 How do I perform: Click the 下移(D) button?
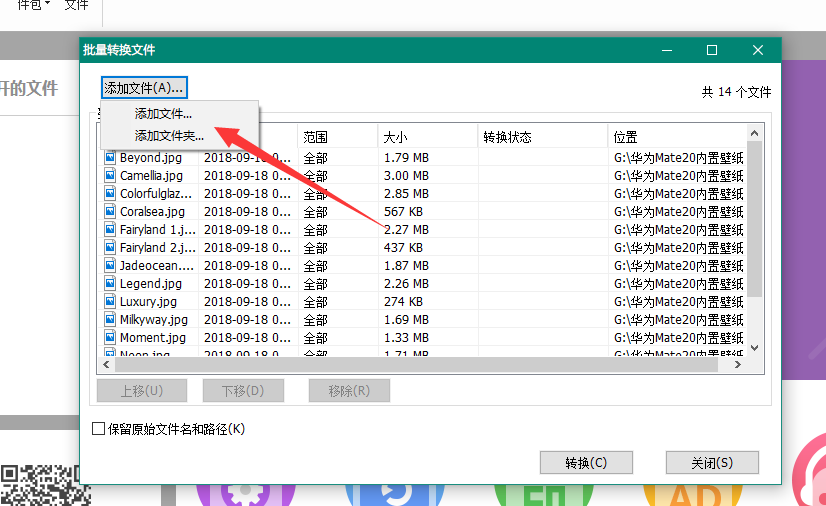click(243, 391)
